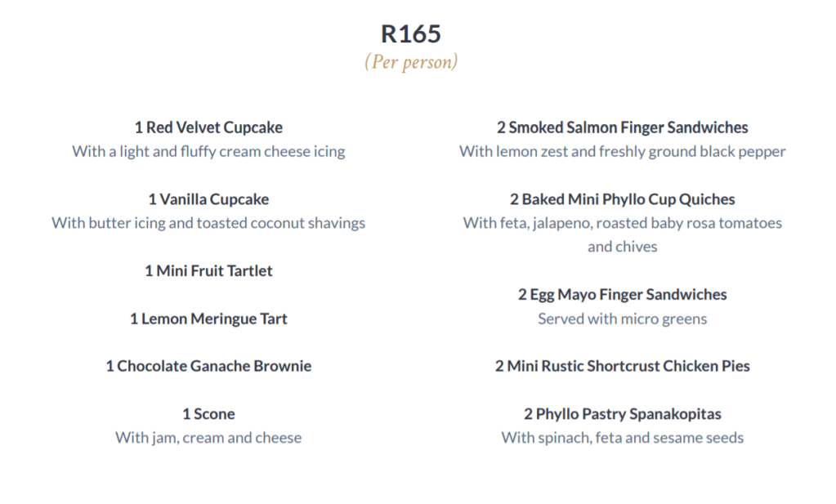Select the Egg Mayo Finger Sandwiches title
The image size is (836, 504).
pos(622,295)
